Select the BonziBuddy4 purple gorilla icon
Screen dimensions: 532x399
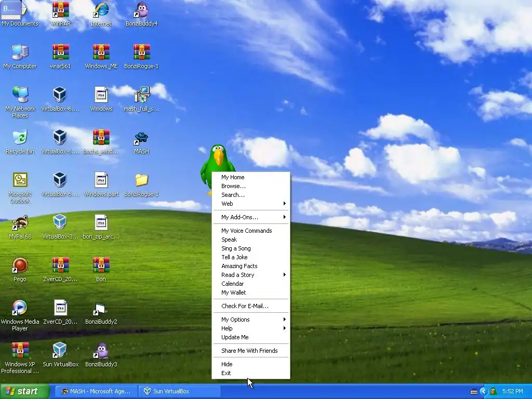pyautogui.click(x=141, y=10)
